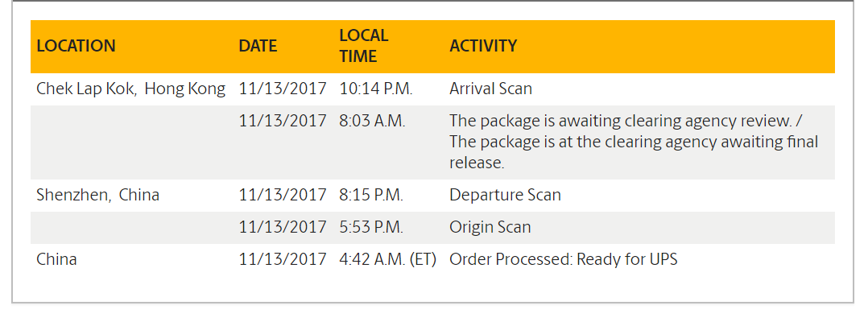868x322 pixels.
Task: Click the date in the Origin Scan row
Action: click(x=283, y=227)
